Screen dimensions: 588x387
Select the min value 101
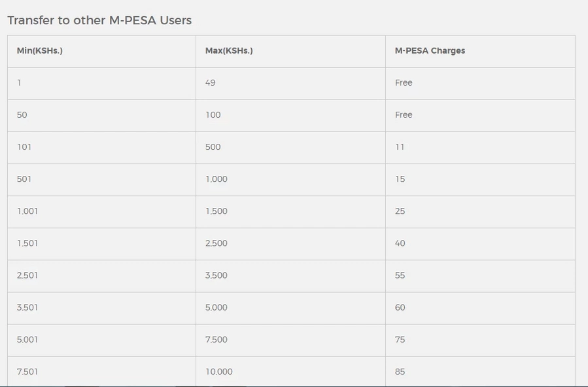pos(24,147)
